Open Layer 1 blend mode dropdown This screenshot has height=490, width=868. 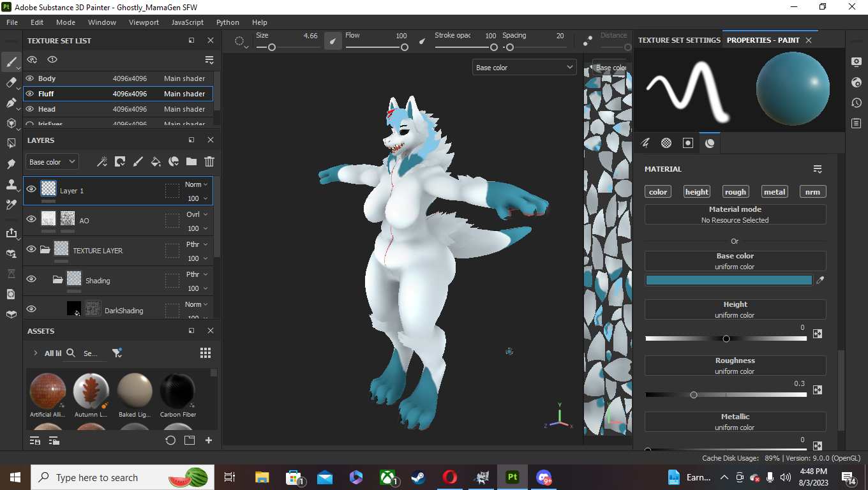(x=197, y=184)
